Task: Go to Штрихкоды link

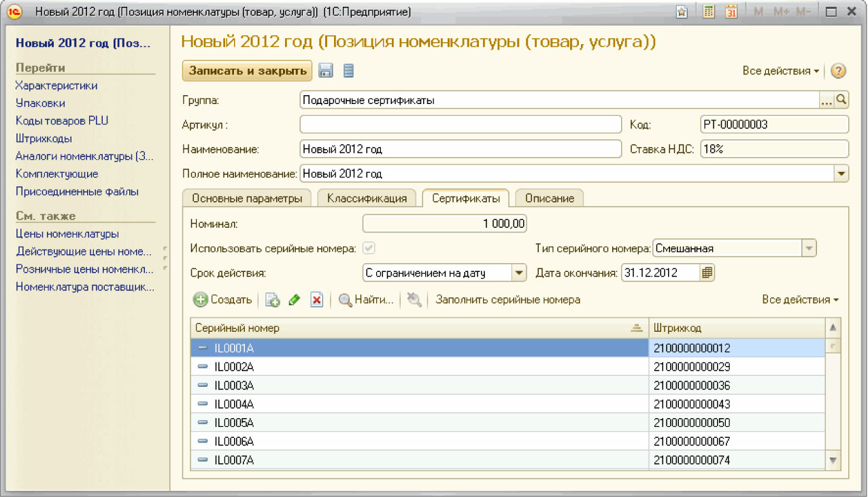Action: (44, 139)
